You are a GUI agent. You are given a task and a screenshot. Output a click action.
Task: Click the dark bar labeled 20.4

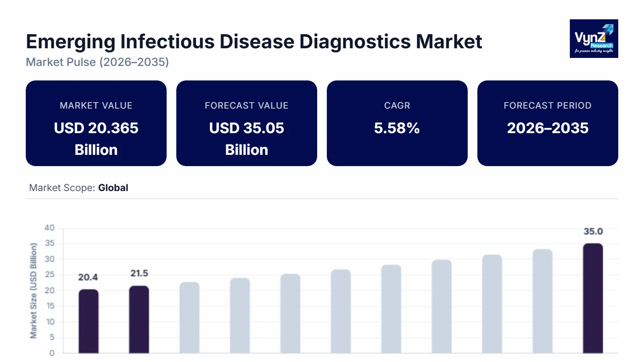(x=89, y=321)
